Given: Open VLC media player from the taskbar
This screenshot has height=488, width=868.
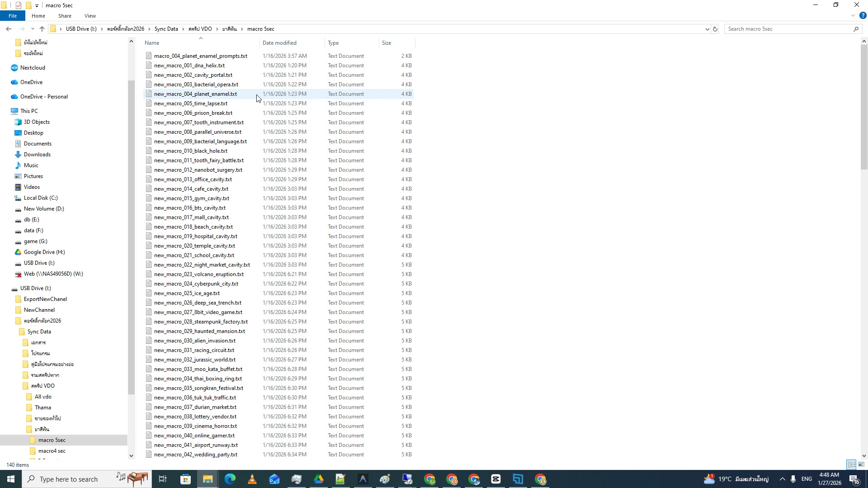Looking at the screenshot, I should point(252,479).
